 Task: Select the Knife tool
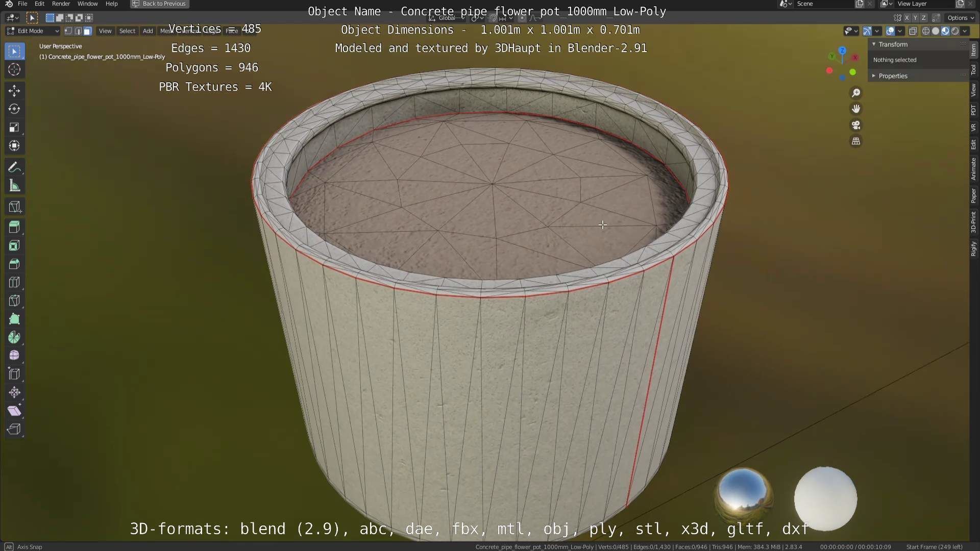14,301
